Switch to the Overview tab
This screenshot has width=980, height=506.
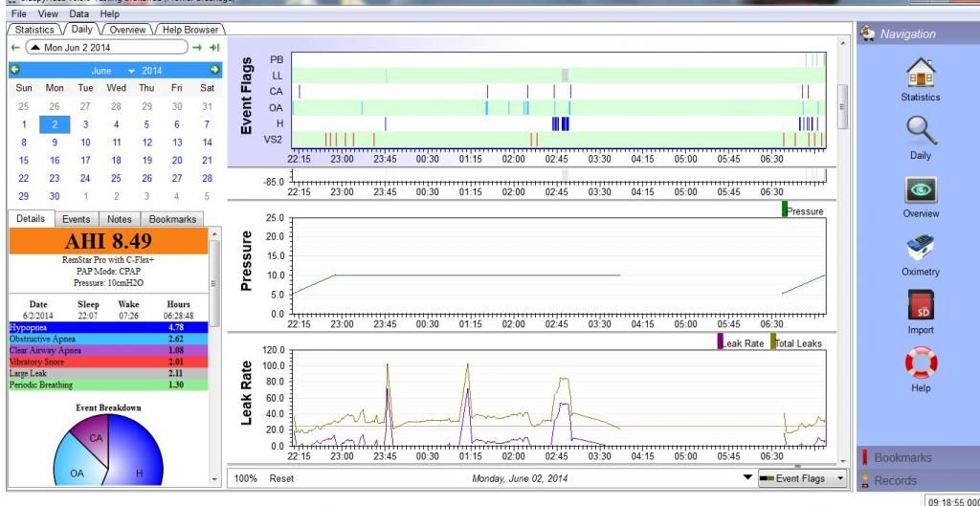point(127,30)
